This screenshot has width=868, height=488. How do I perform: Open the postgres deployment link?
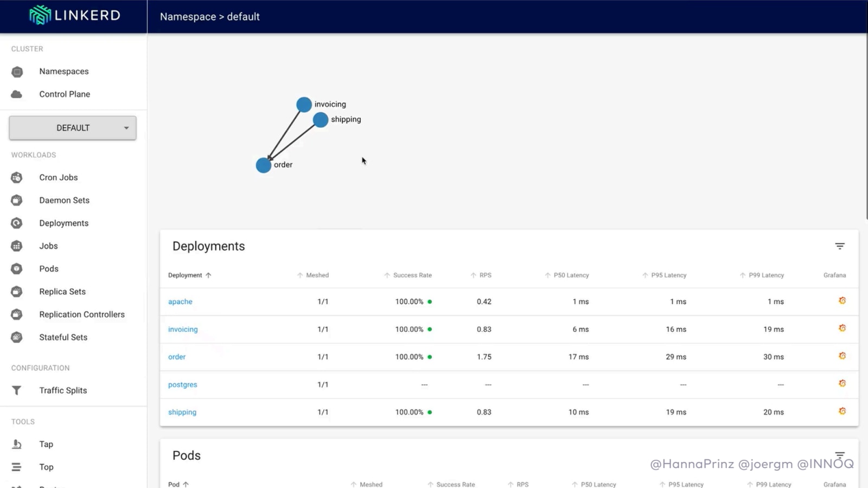[182, 384]
